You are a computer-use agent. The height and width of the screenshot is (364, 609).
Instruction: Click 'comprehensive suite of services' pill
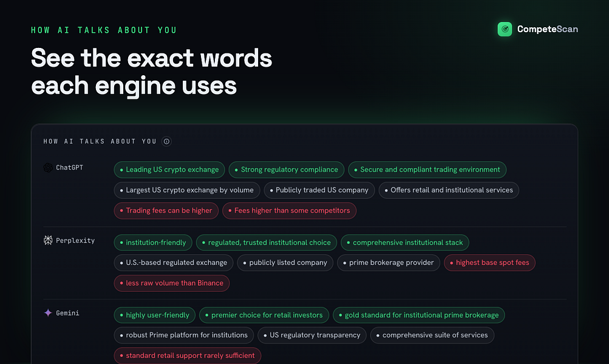coord(432,335)
